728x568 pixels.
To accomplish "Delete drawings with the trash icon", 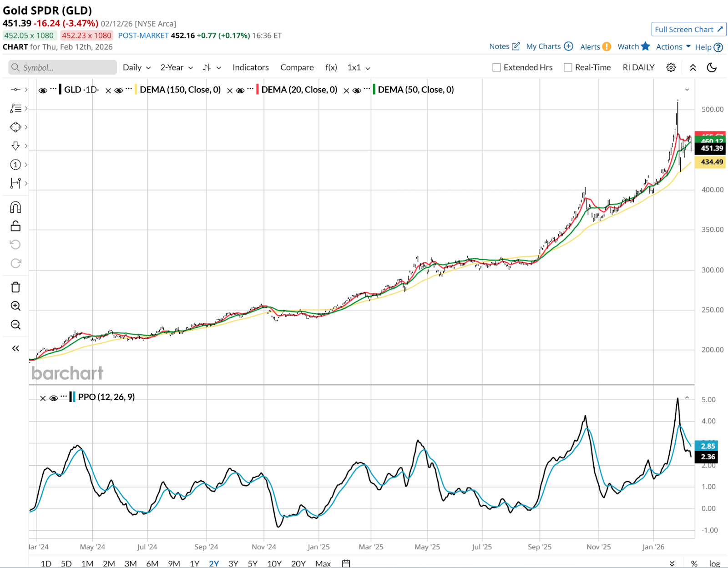I will tap(15, 287).
